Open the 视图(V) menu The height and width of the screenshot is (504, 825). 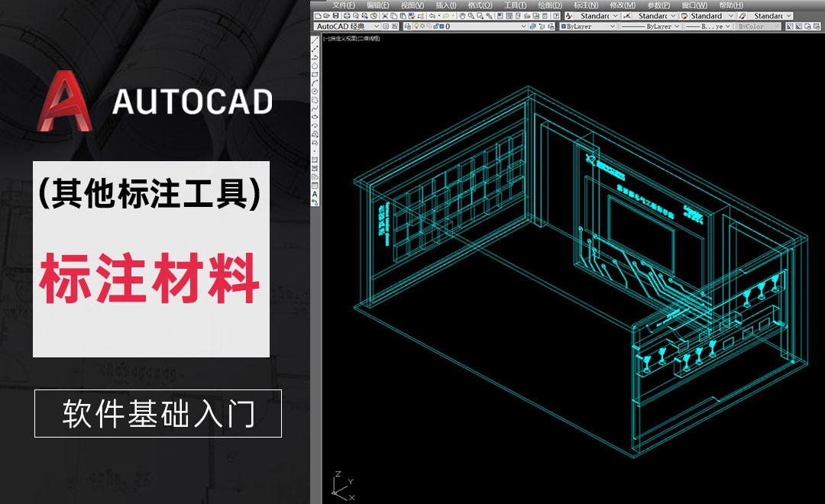point(412,5)
